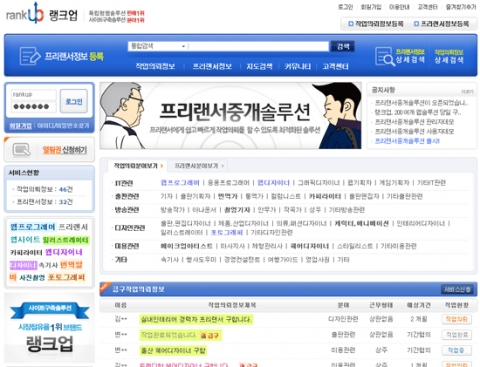Image resolution: width=480 pixels, height=367 pixels.
Task: Open the 통합검색 search category dropdown
Action: coord(158,46)
